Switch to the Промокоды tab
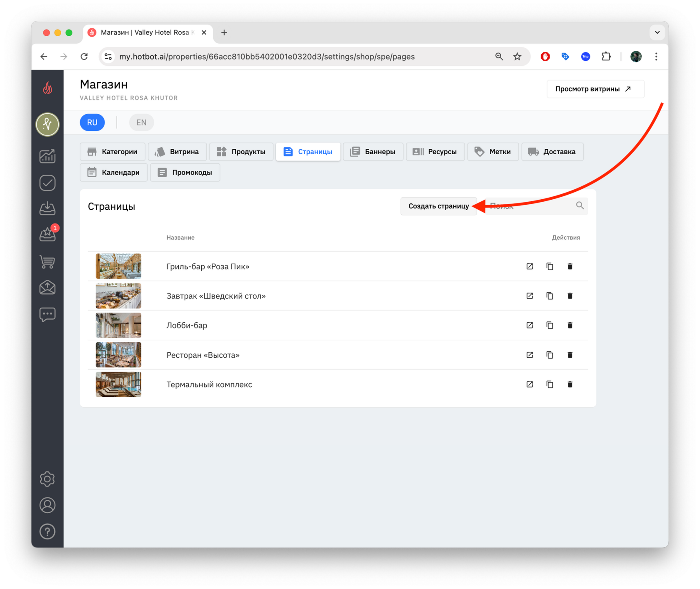The width and height of the screenshot is (700, 589). pos(185,173)
